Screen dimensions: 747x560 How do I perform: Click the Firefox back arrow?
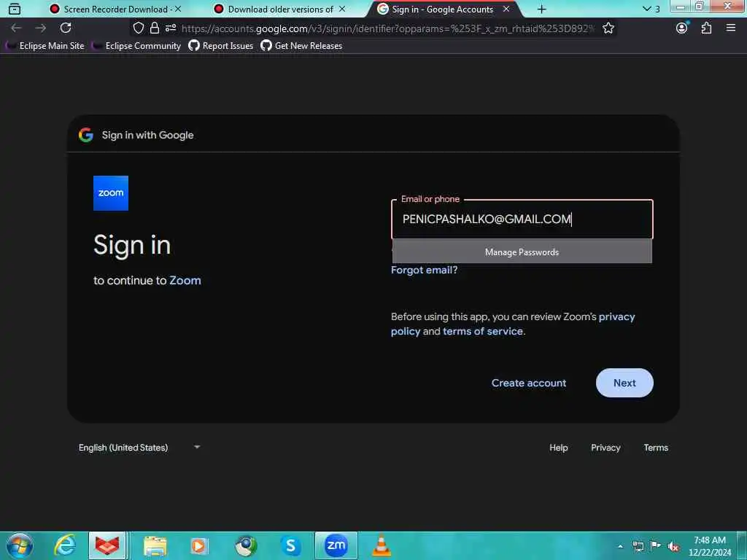(x=16, y=28)
